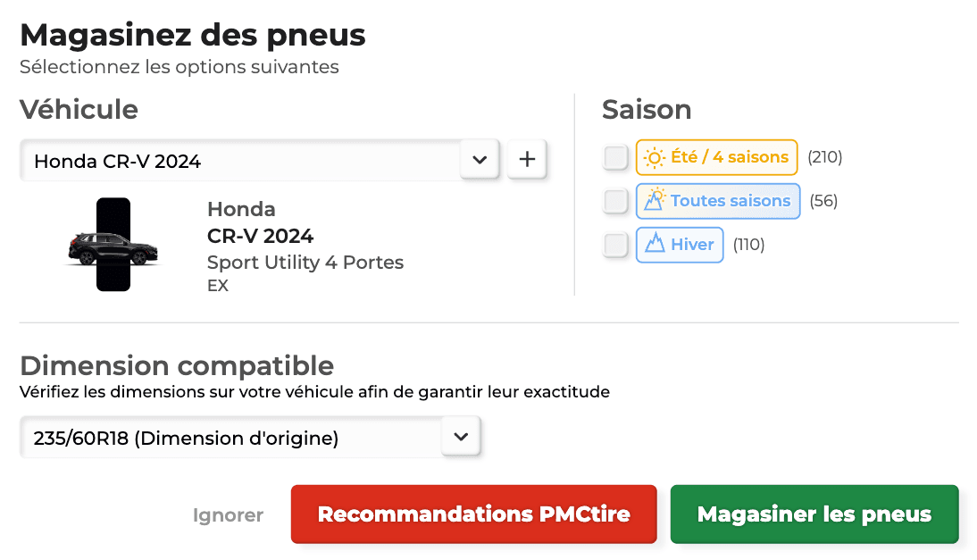Click the sun icon in the Été badge
Screen dimensions: 977x560
(x=655, y=158)
